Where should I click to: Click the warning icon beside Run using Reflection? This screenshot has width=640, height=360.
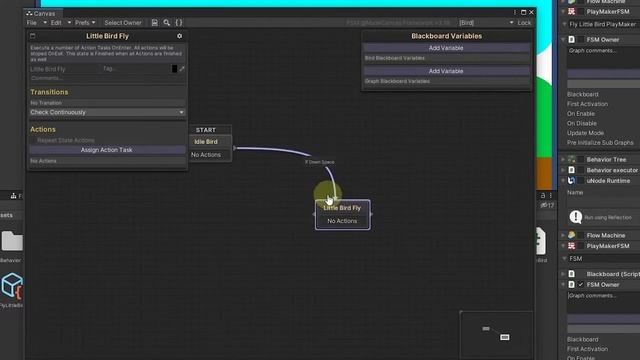click(576, 217)
